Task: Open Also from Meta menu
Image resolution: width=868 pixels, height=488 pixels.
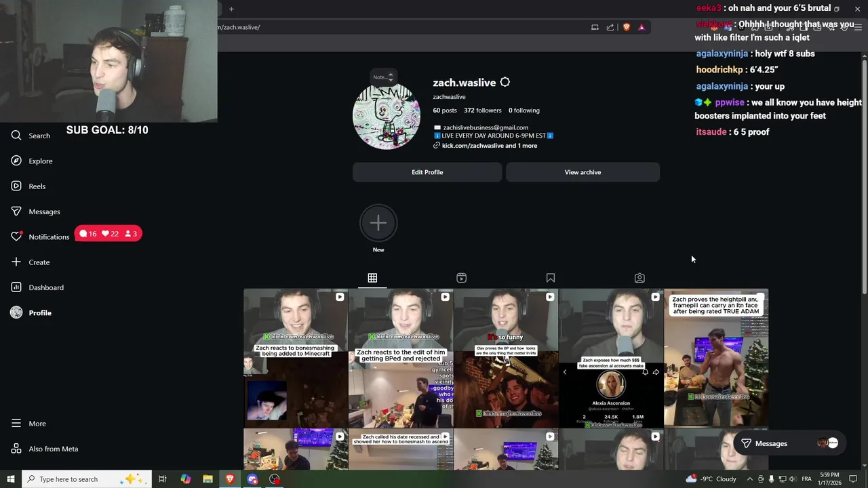Action: [x=45, y=449]
